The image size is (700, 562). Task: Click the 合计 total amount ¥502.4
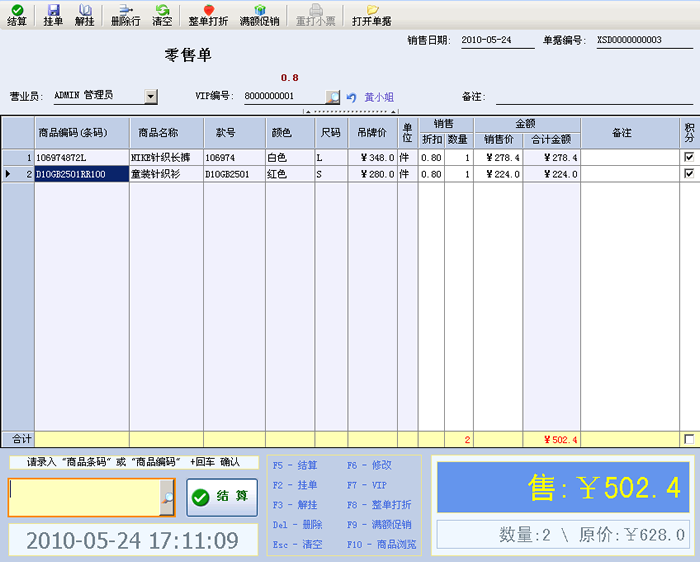point(552,440)
